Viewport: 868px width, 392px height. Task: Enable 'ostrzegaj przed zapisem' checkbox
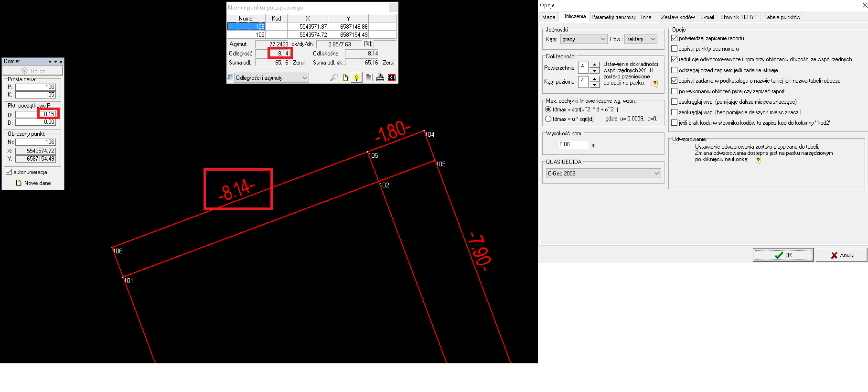point(675,70)
